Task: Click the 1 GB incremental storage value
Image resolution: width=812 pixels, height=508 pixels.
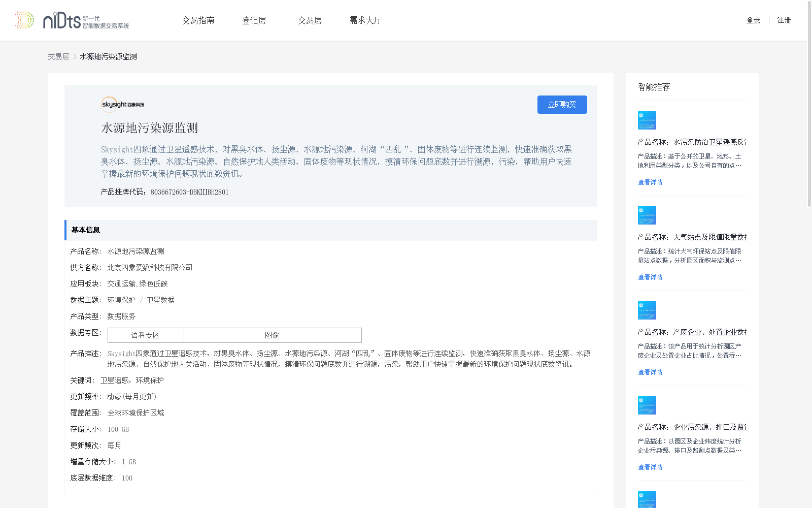Action: (x=129, y=462)
